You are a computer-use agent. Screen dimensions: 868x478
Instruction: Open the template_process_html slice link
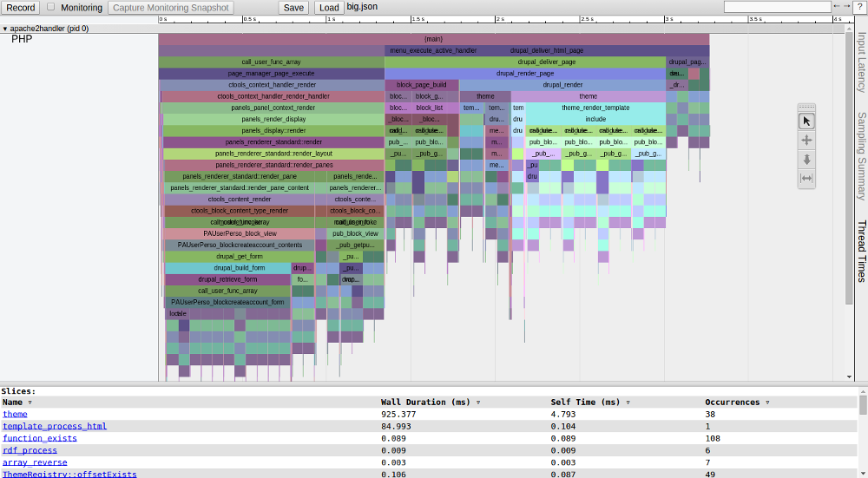point(55,426)
